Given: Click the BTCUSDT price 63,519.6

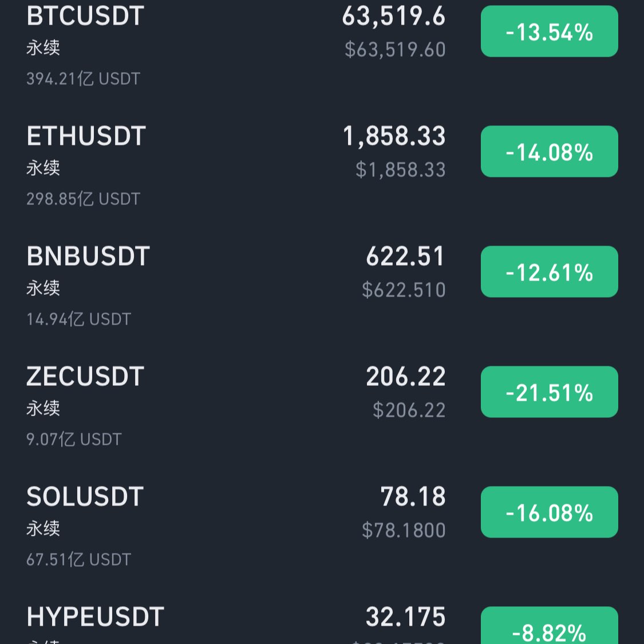Looking at the screenshot, I should click(393, 16).
